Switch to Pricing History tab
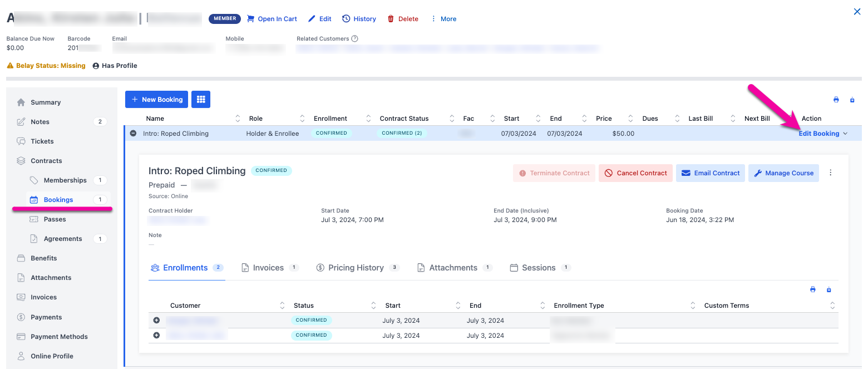868x369 pixels. 358,268
